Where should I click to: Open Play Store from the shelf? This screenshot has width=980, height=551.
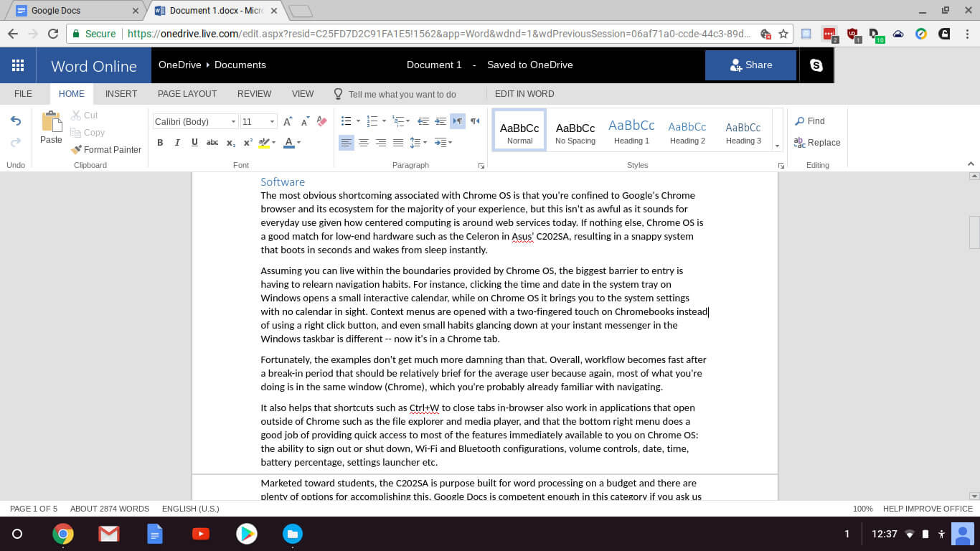tap(247, 534)
